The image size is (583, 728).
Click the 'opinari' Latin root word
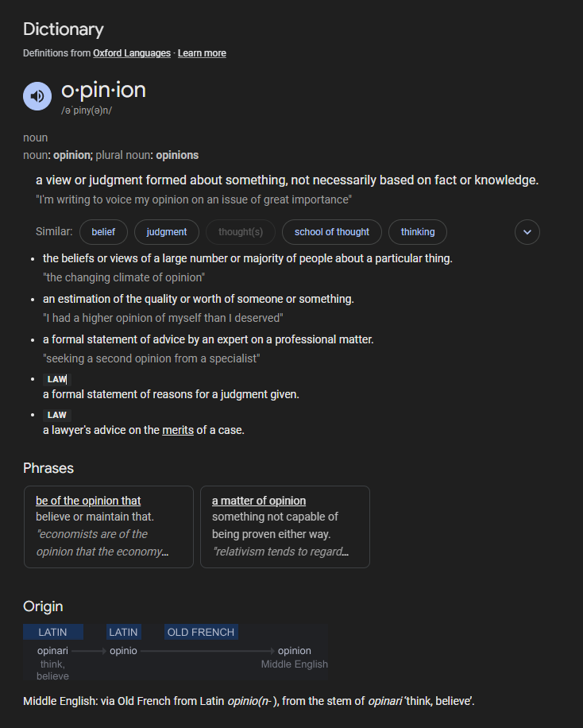pos(52,651)
